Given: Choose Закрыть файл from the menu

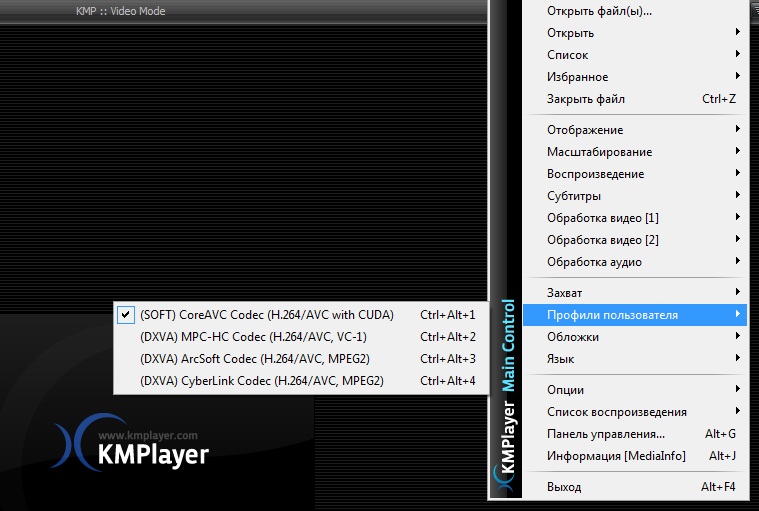Looking at the screenshot, I should pos(586,99).
